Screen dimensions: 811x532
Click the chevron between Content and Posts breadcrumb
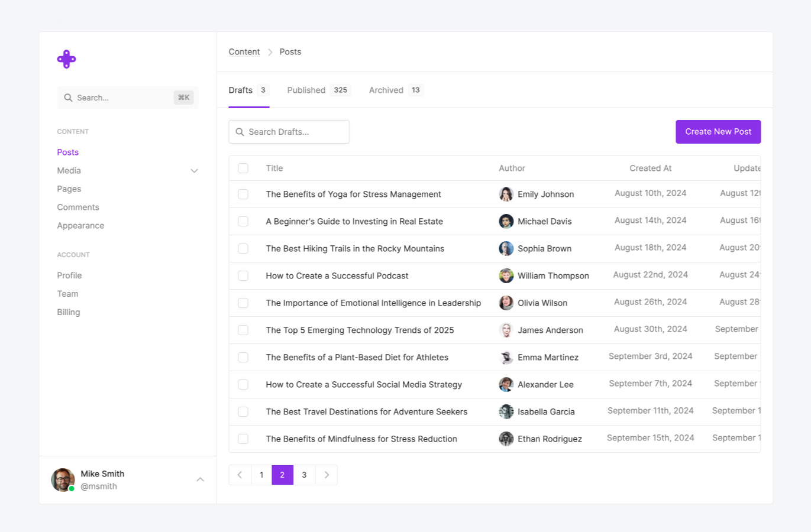270,52
